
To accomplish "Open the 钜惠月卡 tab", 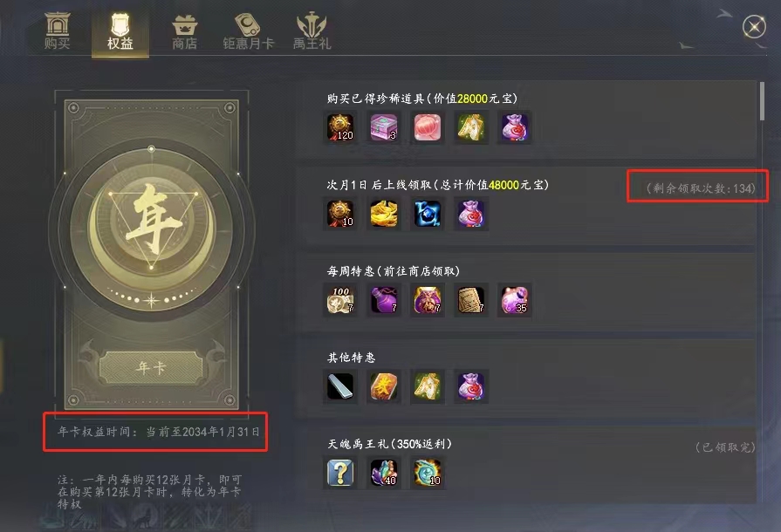I will coord(249,32).
